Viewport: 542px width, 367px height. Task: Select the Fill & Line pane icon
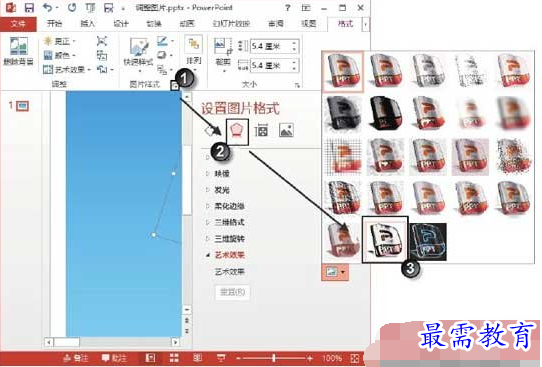(x=210, y=131)
